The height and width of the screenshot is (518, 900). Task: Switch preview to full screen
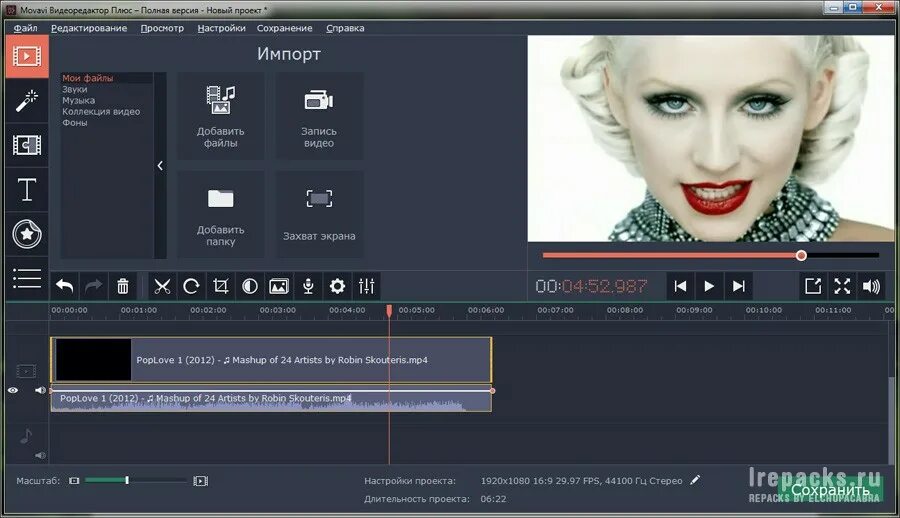point(842,286)
